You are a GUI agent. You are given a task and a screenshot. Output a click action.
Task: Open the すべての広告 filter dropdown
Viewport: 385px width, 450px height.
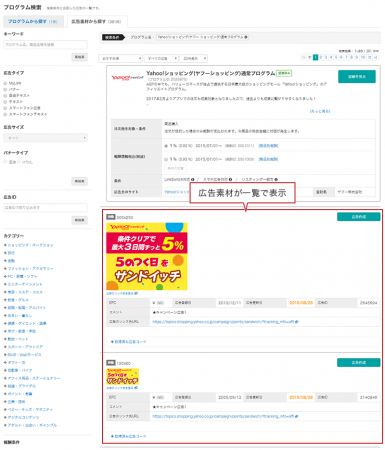coord(161,58)
